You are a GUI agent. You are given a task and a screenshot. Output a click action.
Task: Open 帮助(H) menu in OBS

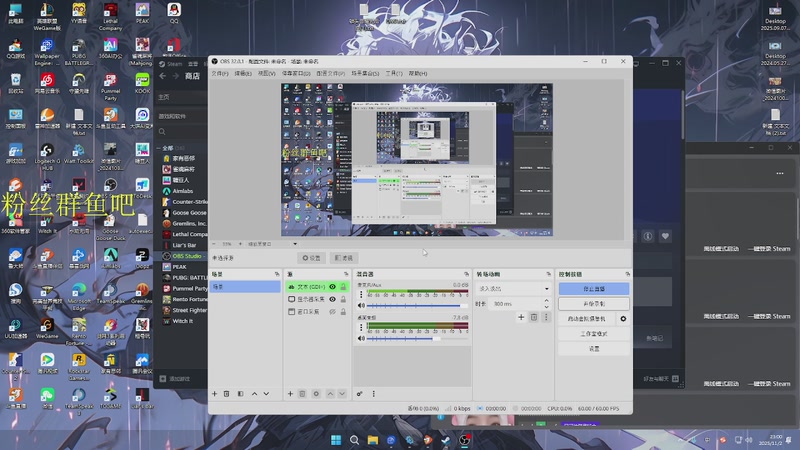[418, 73]
